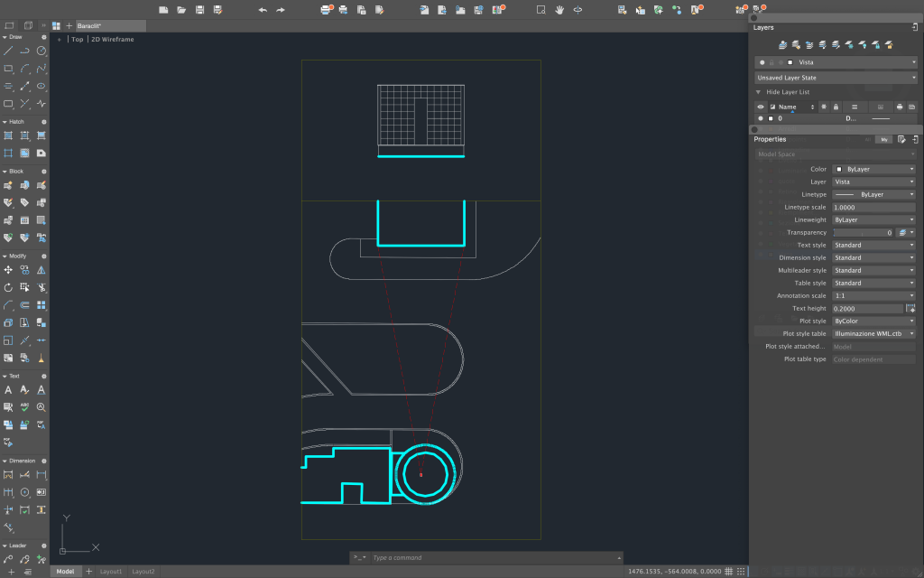The width and height of the screenshot is (924, 578).
Task: Click the Save icon in top toolbar
Action: coord(199,9)
